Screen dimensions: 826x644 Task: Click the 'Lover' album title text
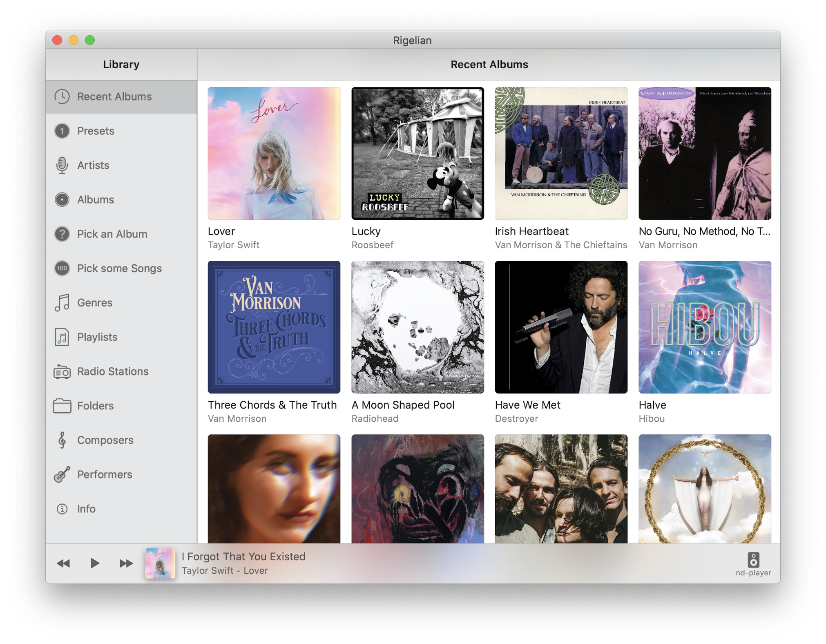click(221, 231)
